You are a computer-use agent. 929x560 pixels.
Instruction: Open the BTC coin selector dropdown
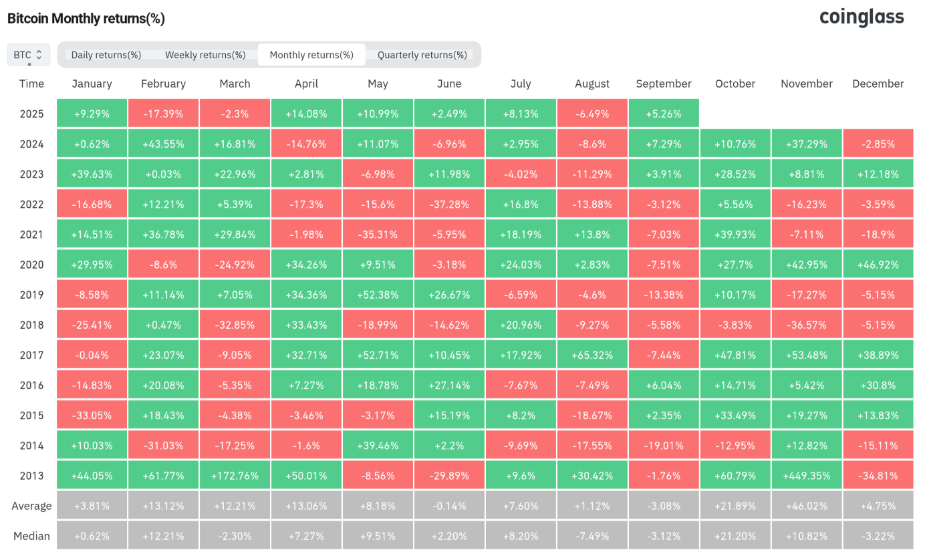click(x=28, y=55)
